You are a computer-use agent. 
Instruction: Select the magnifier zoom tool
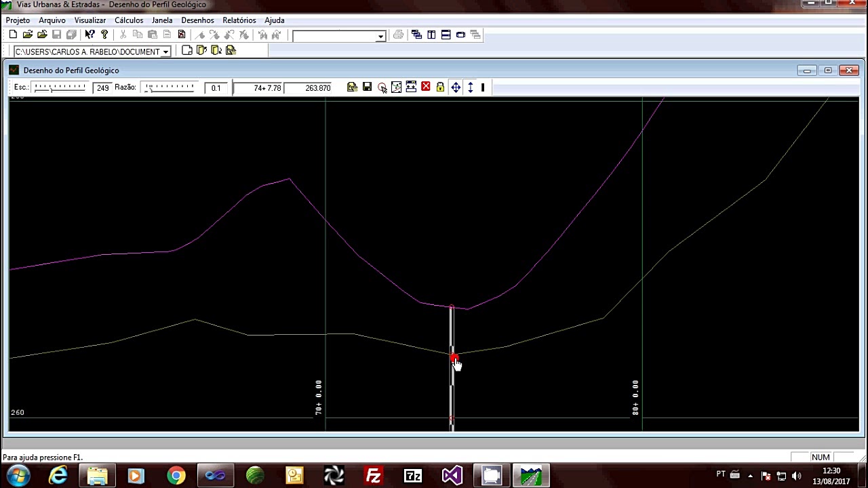pos(382,87)
